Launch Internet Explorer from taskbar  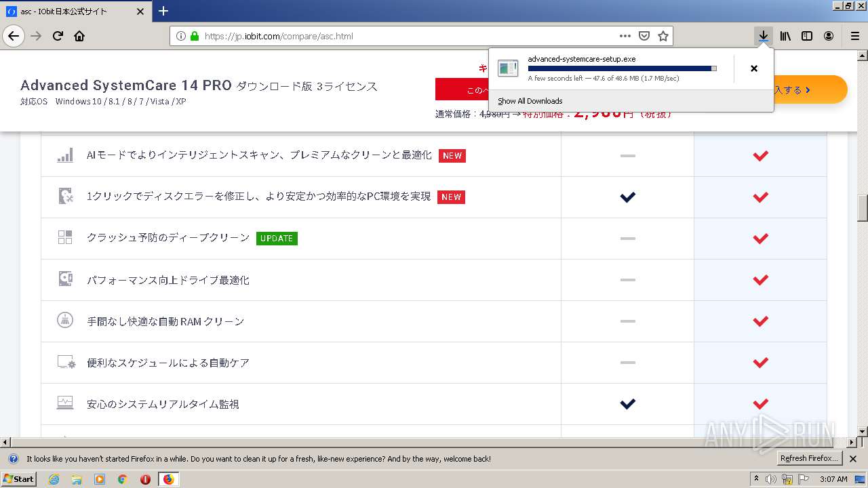click(54, 479)
